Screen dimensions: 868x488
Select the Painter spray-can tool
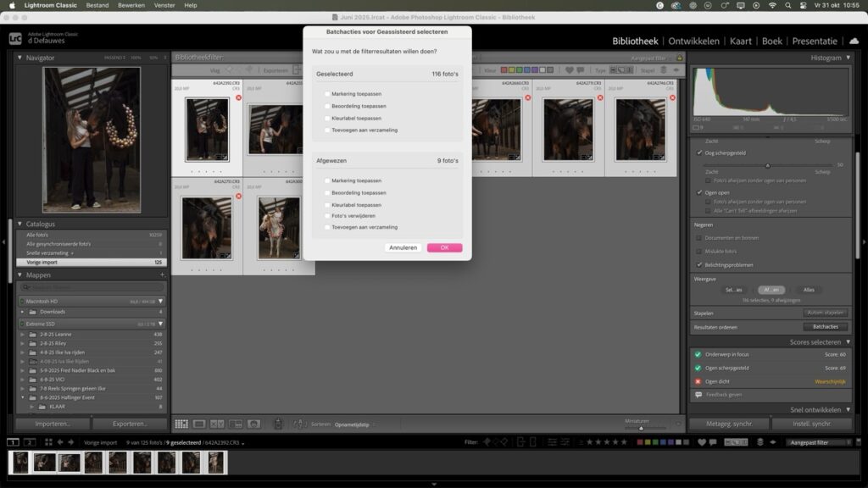click(x=279, y=424)
